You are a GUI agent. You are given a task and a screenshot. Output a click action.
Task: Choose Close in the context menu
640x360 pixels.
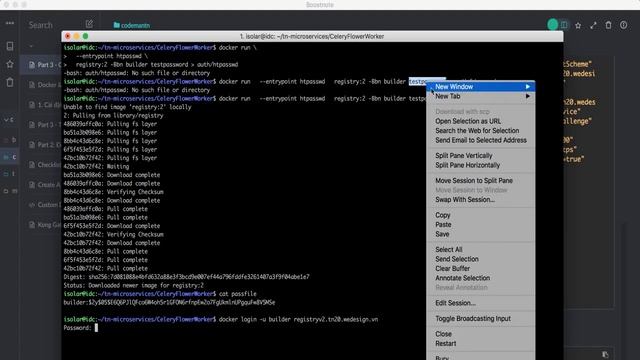[443, 334]
